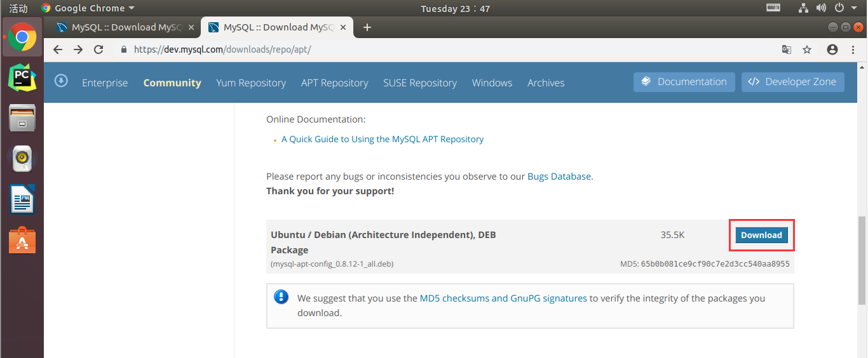Open the Bugs Database link

pyautogui.click(x=559, y=176)
